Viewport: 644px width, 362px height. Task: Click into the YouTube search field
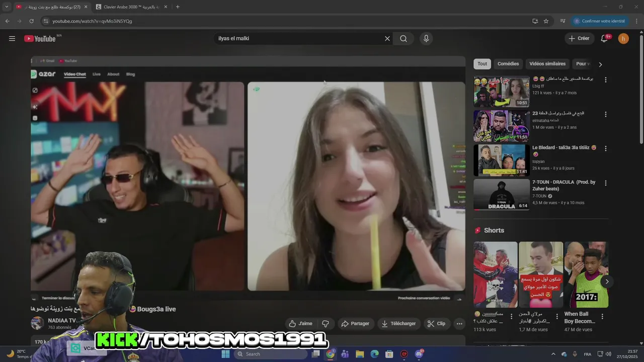(299, 39)
